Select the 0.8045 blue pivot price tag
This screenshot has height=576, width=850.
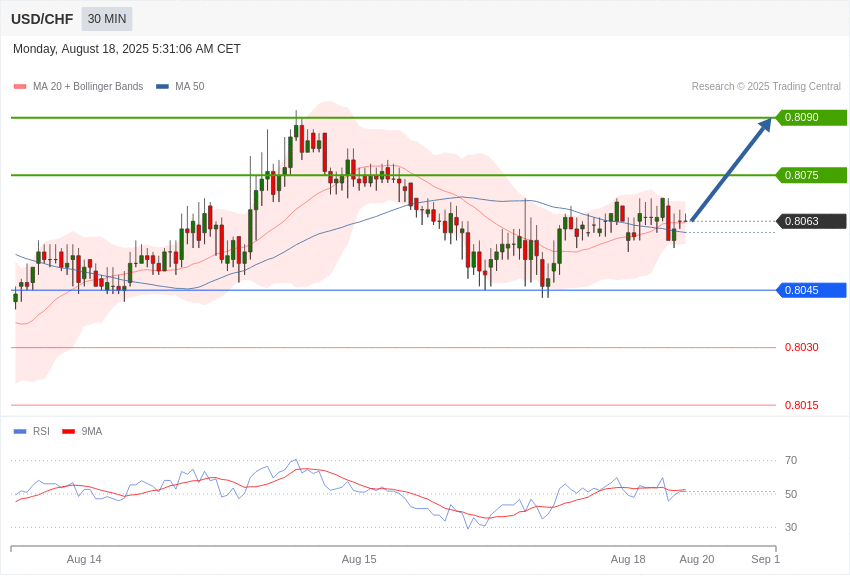pos(811,290)
